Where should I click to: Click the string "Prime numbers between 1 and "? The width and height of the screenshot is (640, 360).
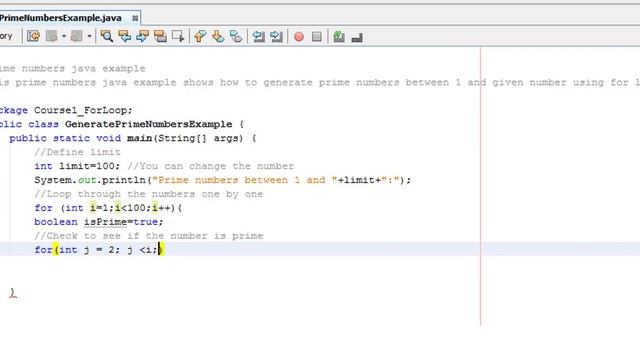pyautogui.click(x=244, y=180)
